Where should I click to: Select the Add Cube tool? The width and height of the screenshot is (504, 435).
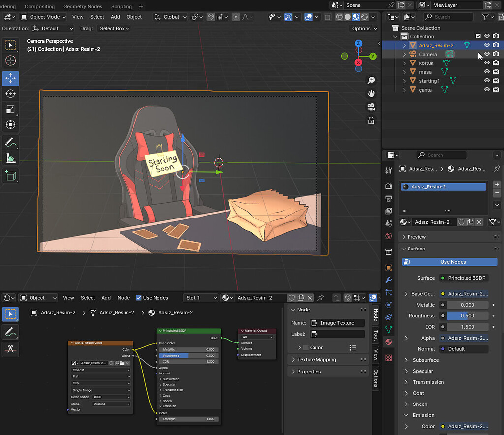(x=11, y=175)
